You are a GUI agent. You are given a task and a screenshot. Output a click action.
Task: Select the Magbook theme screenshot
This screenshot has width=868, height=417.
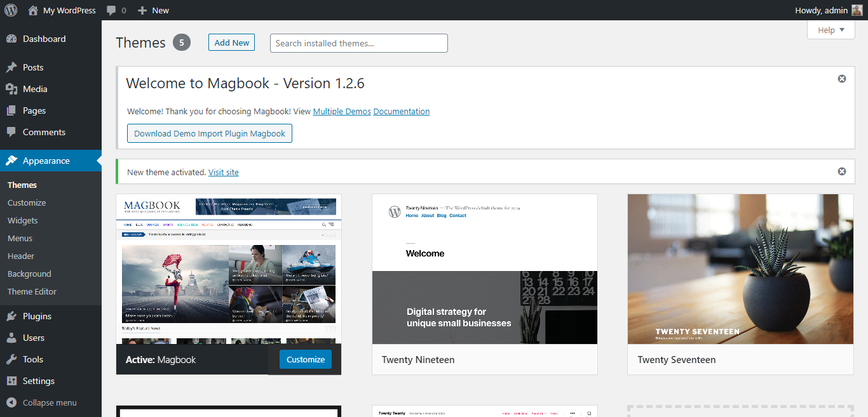(229, 269)
